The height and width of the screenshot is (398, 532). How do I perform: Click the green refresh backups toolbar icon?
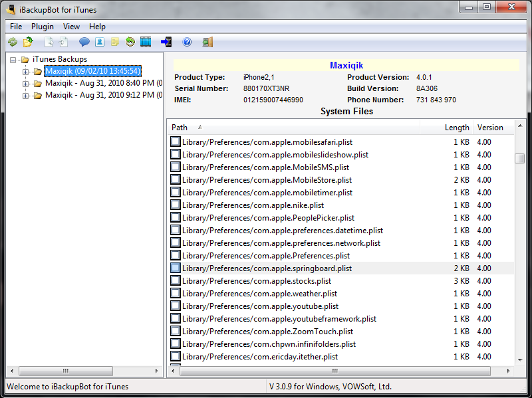[x=13, y=42]
